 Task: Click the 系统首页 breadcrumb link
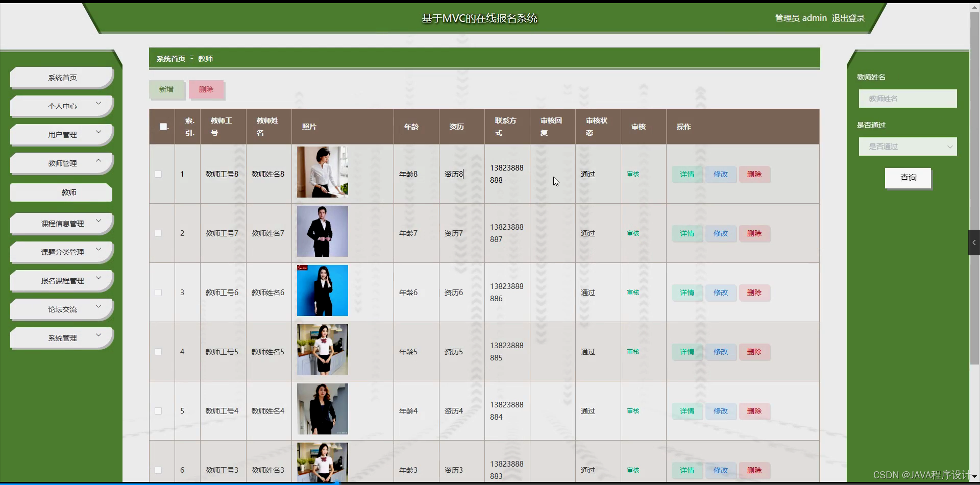(171, 59)
